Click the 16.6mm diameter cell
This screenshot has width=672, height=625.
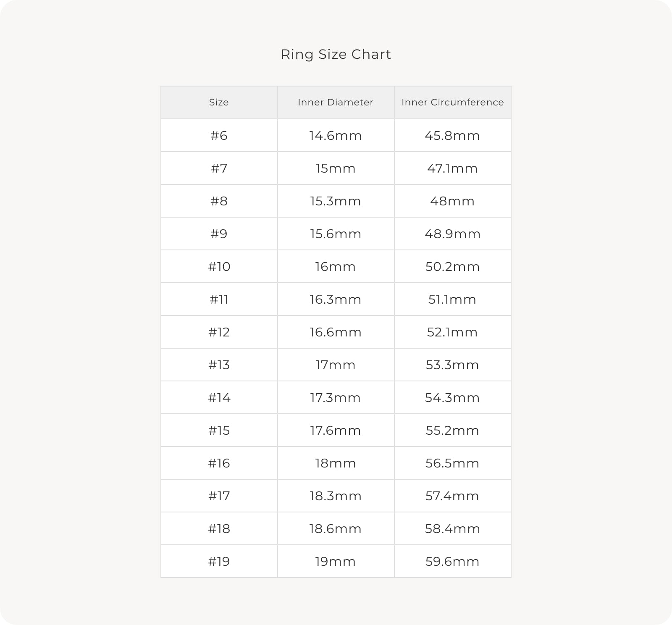click(336, 332)
